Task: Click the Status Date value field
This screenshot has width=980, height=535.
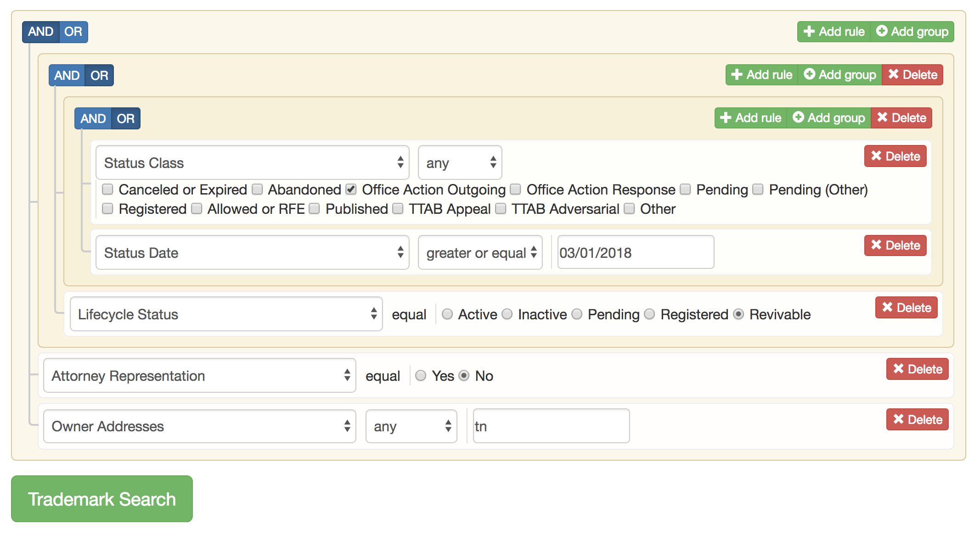Action: tap(634, 252)
